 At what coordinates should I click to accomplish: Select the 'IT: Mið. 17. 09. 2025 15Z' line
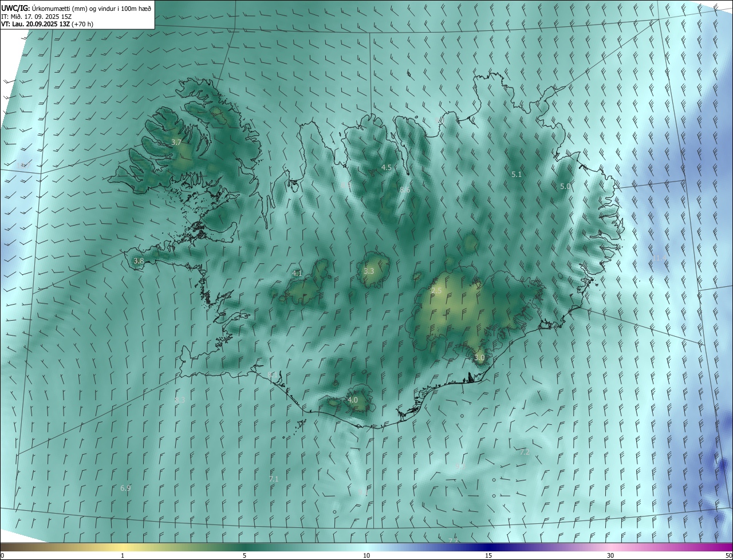37,16
